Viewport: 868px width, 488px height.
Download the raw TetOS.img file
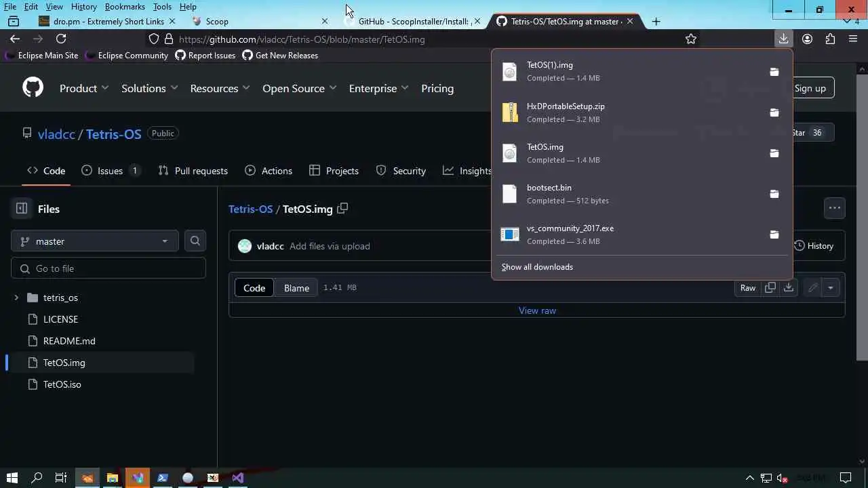point(788,288)
